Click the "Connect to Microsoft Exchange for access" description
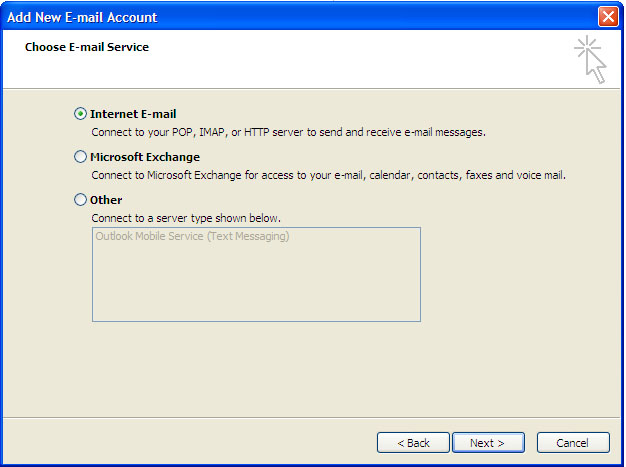The width and height of the screenshot is (626, 467). [328, 175]
